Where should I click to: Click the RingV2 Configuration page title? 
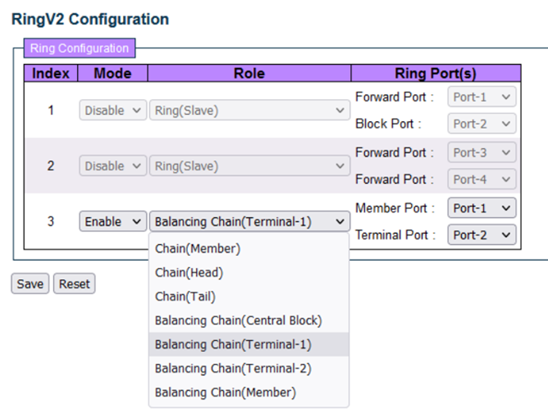90,19
